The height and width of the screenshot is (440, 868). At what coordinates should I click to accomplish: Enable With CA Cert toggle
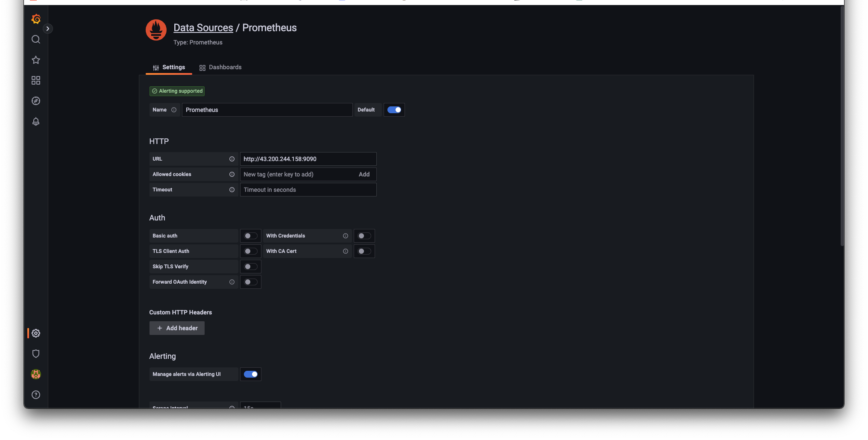coord(364,251)
